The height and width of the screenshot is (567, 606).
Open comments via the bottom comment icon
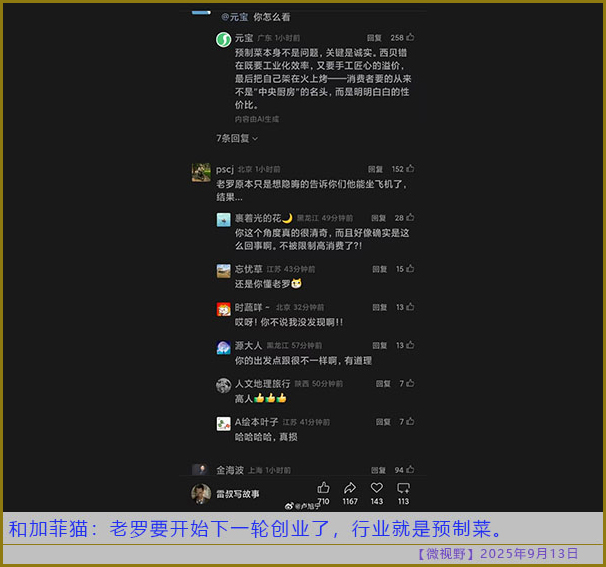(x=403, y=488)
